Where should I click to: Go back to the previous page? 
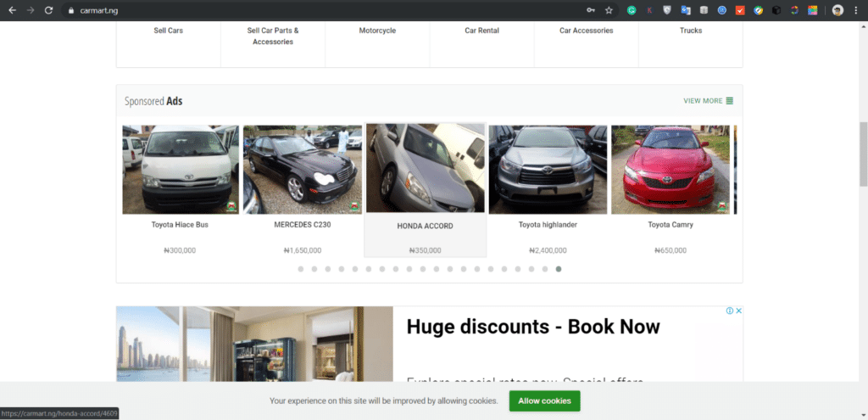(x=12, y=10)
